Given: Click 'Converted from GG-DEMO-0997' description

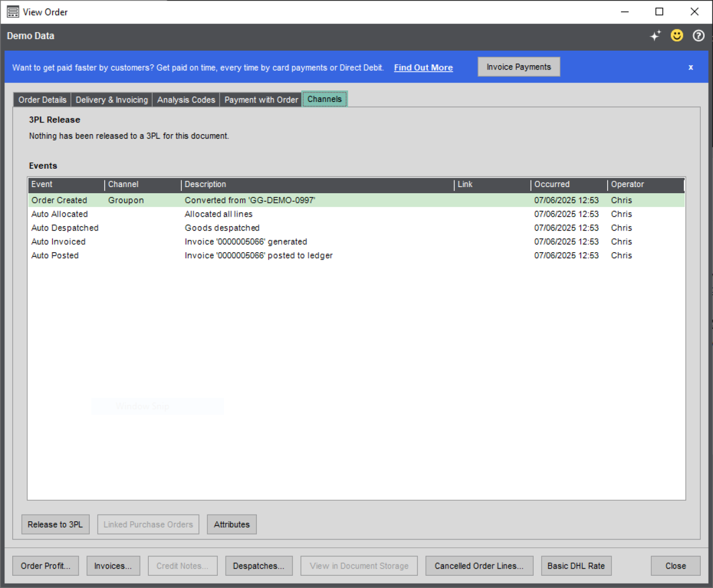Looking at the screenshot, I should click(250, 200).
